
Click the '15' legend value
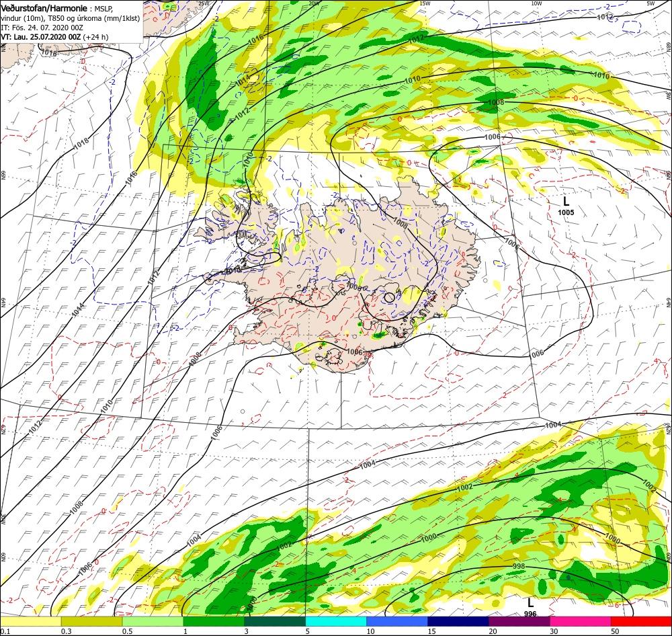click(432, 631)
